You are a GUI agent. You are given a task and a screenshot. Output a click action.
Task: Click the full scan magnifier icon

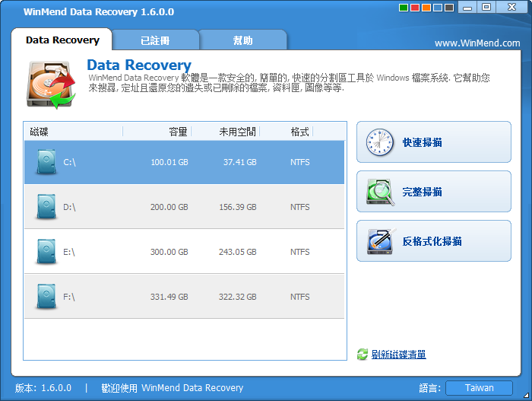pyautogui.click(x=379, y=192)
